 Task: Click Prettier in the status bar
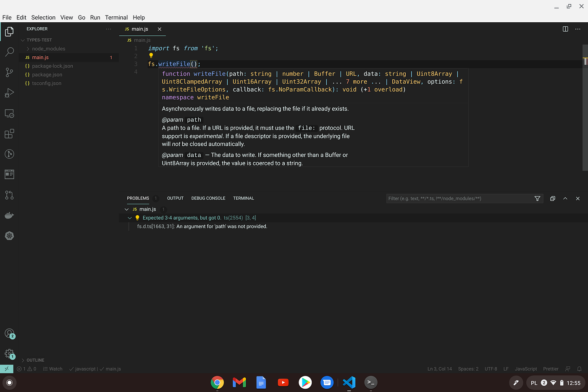click(x=551, y=368)
